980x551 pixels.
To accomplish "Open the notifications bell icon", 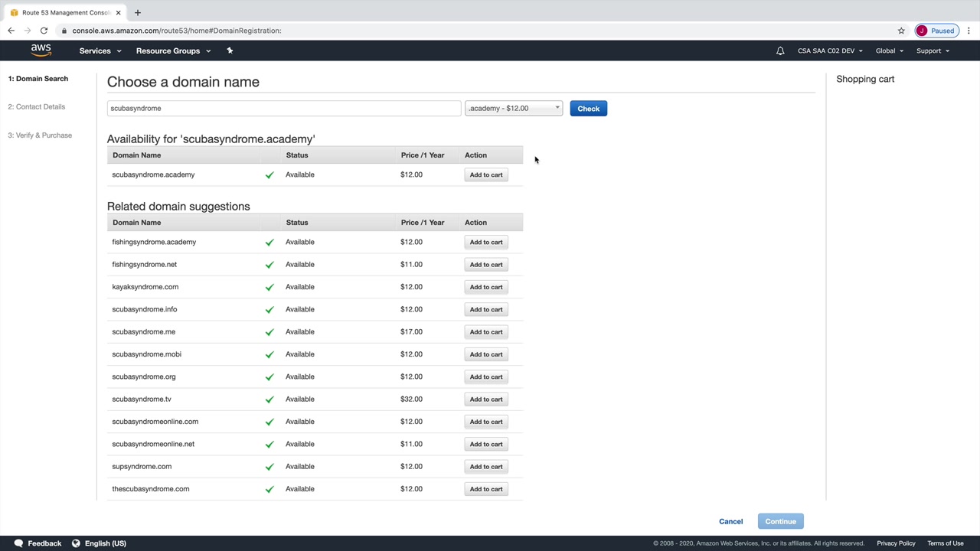I will 780,51.
